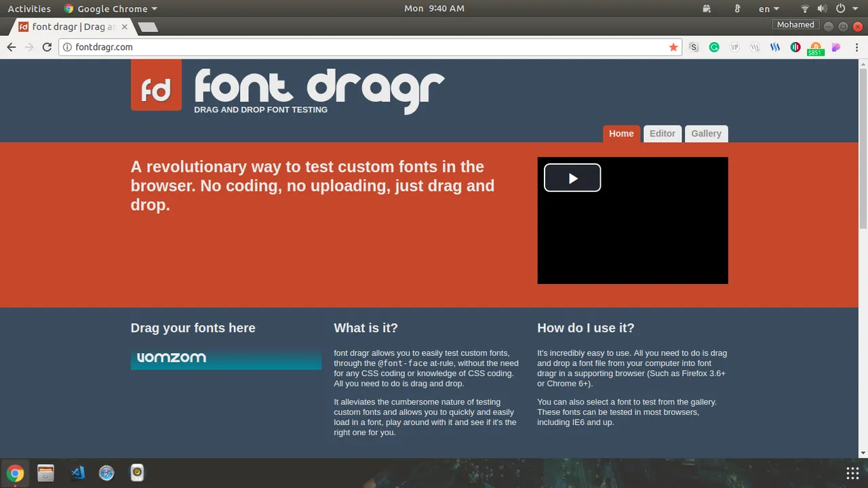Close the font dragr browser tab
The height and width of the screenshot is (488, 868).
(x=124, y=27)
